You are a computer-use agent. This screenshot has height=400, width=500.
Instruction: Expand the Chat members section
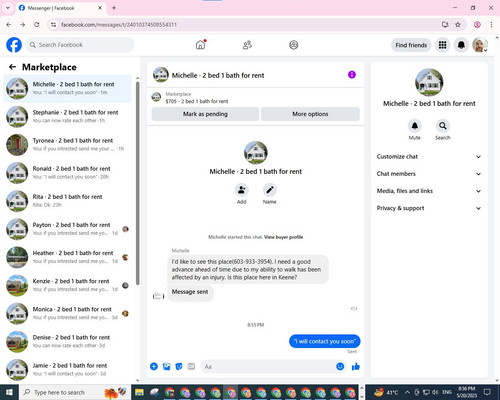(429, 174)
